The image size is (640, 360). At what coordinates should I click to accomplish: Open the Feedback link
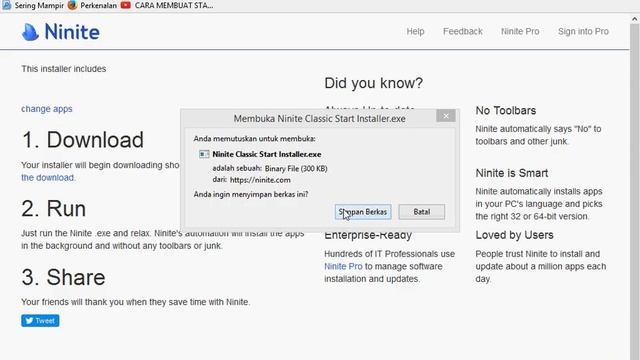pos(462,31)
